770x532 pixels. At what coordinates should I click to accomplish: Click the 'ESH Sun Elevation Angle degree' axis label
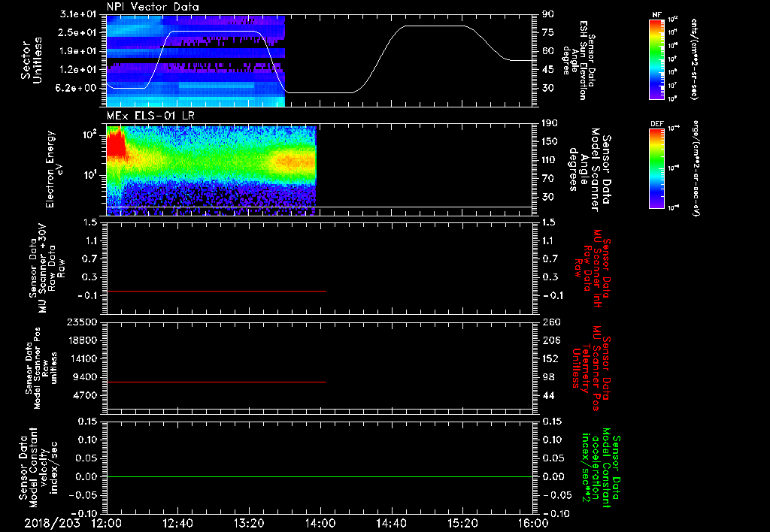point(578,60)
